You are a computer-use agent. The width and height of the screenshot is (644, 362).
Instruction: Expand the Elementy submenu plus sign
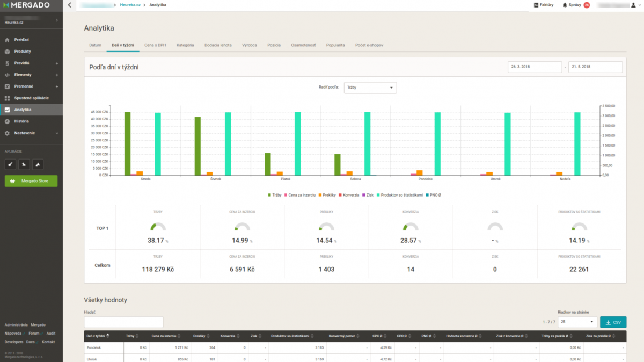point(57,75)
